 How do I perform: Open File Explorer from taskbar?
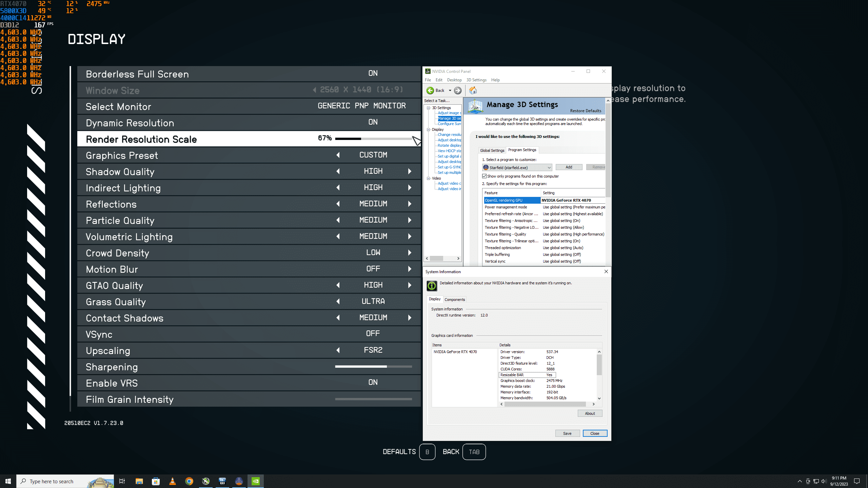[139, 481]
